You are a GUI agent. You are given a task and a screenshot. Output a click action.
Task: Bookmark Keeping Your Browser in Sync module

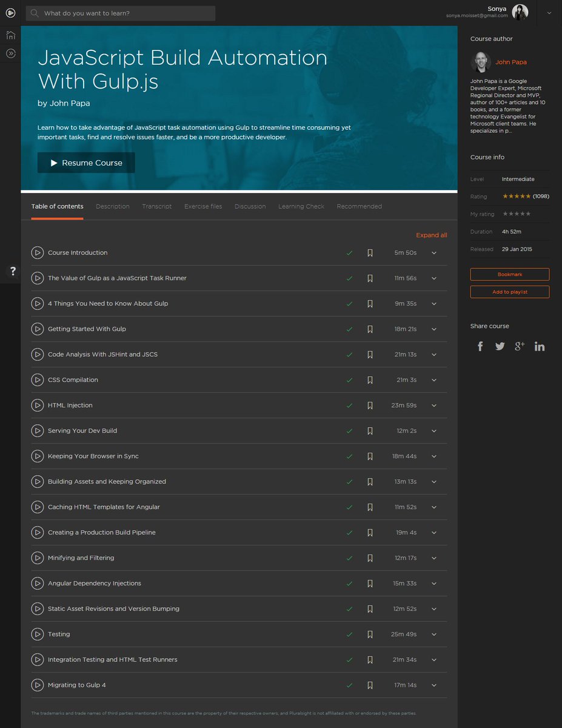[370, 456]
